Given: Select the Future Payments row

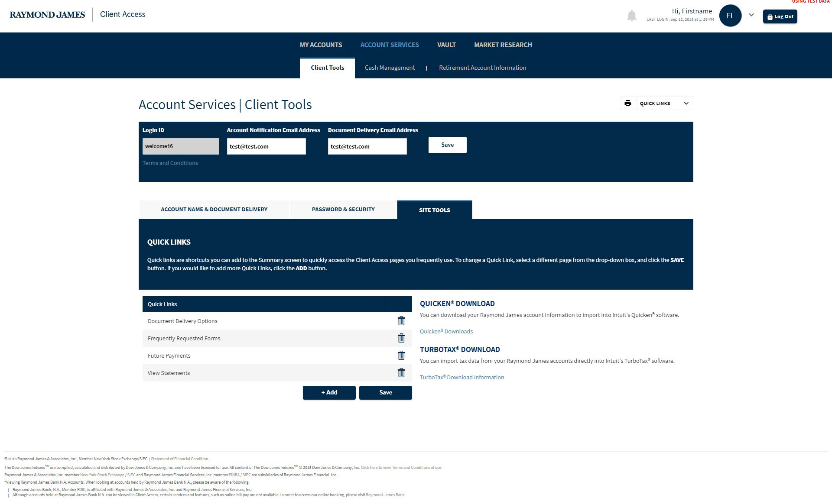Looking at the screenshot, I should click(277, 355).
